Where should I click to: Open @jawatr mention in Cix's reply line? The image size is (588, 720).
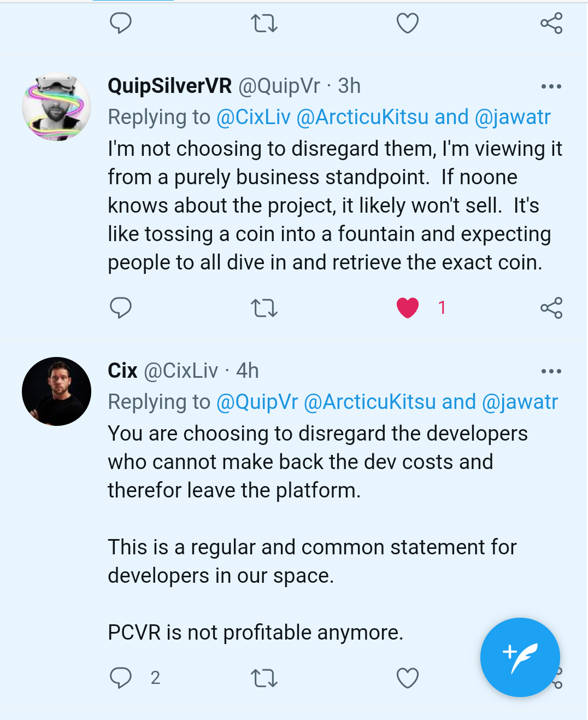click(x=520, y=402)
